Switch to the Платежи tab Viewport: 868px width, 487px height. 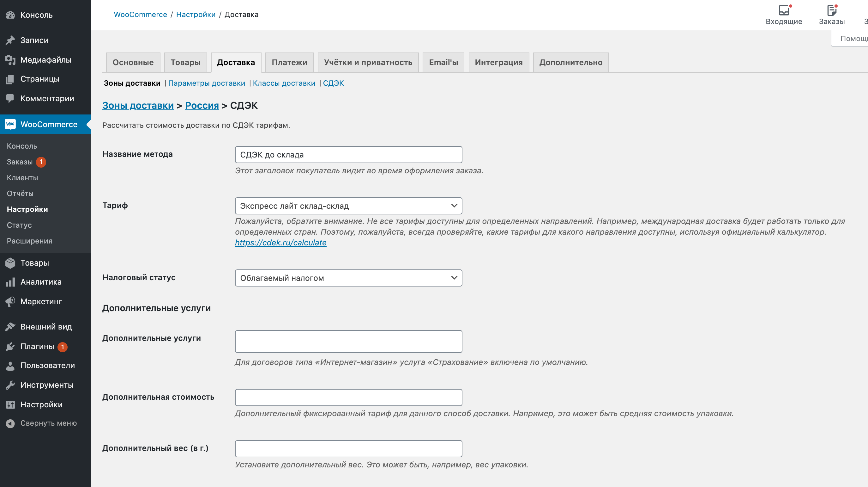click(x=289, y=62)
